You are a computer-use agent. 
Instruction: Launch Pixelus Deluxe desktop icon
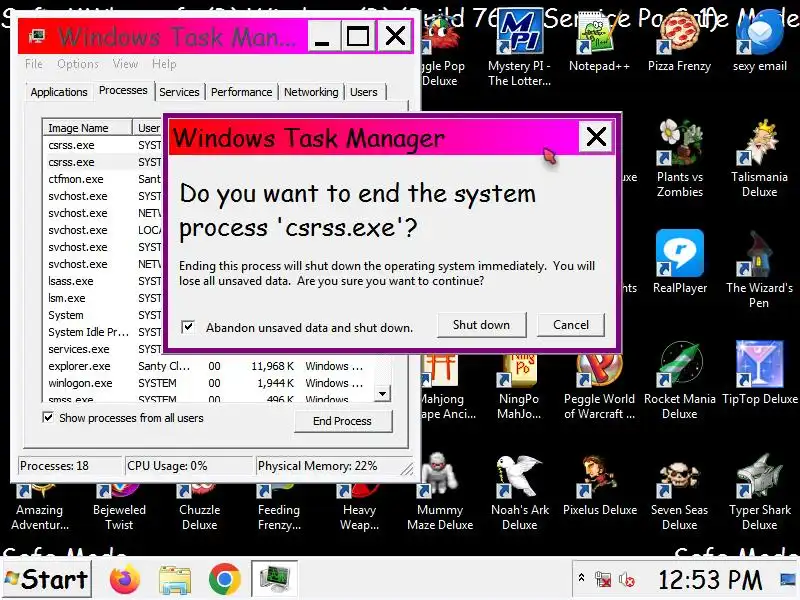tap(599, 484)
